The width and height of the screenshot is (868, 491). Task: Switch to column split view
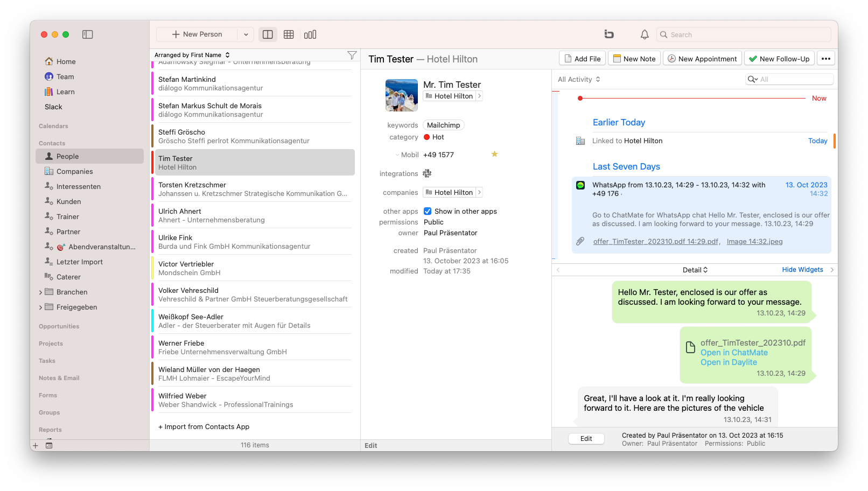pyautogui.click(x=268, y=34)
